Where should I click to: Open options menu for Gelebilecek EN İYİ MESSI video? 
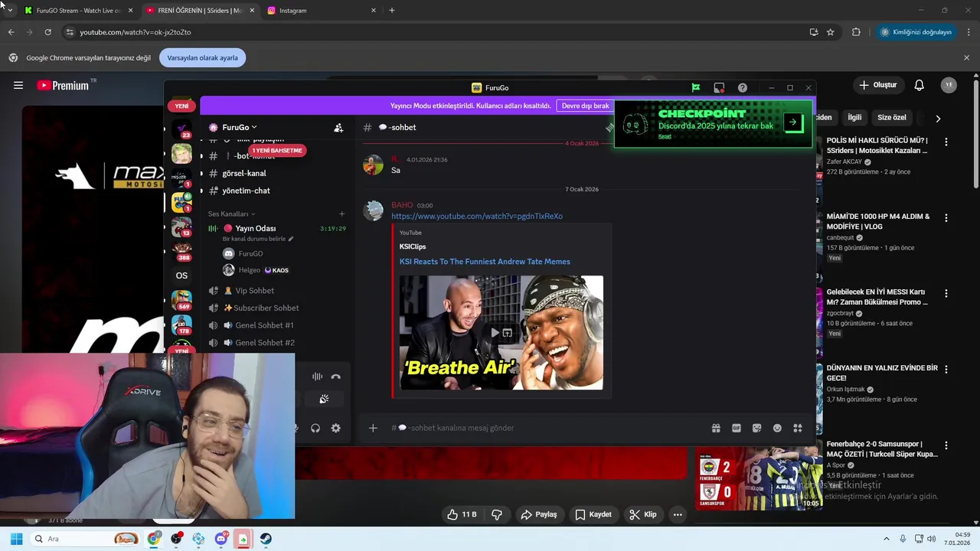[946, 293]
